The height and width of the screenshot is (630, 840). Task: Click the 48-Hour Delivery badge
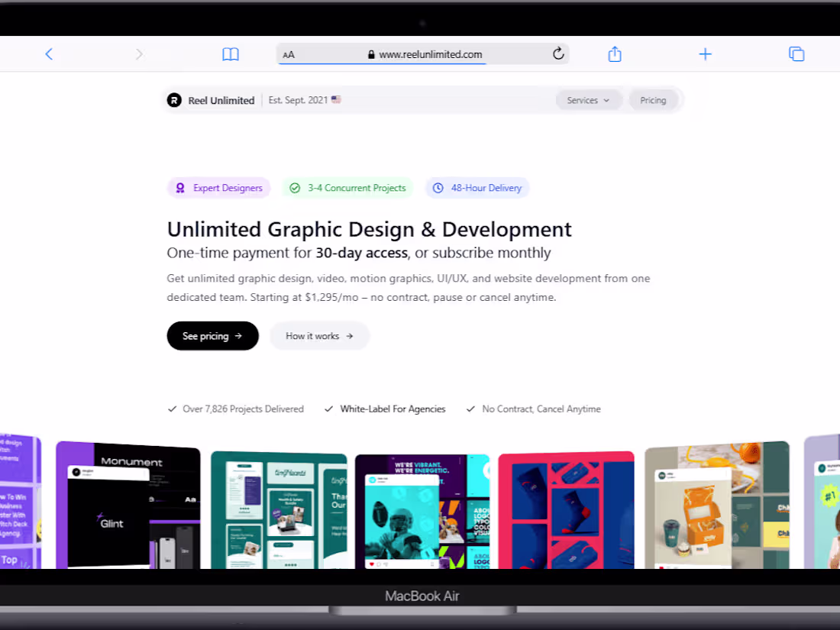(x=477, y=187)
